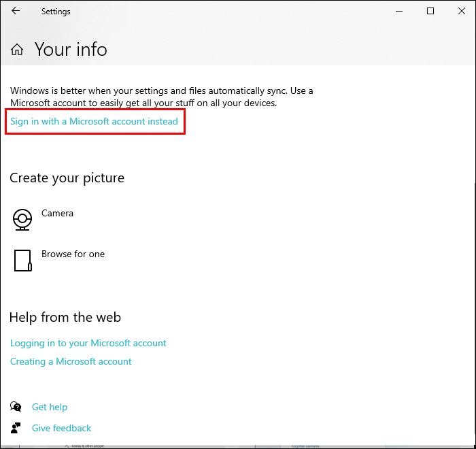Open the Get help text link
The height and width of the screenshot is (449, 476).
pos(50,407)
